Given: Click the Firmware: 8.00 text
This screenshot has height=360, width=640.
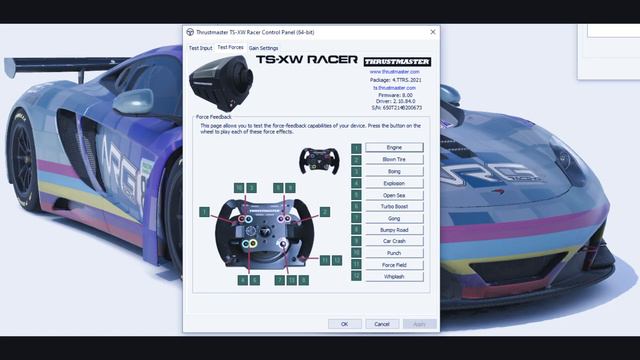Looking at the screenshot, I should point(395,95).
